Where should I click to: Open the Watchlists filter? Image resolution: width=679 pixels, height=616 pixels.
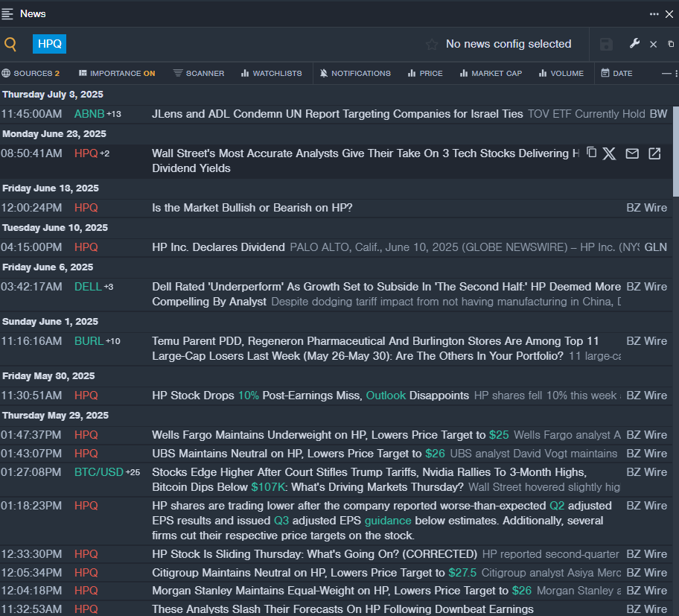[x=272, y=73]
